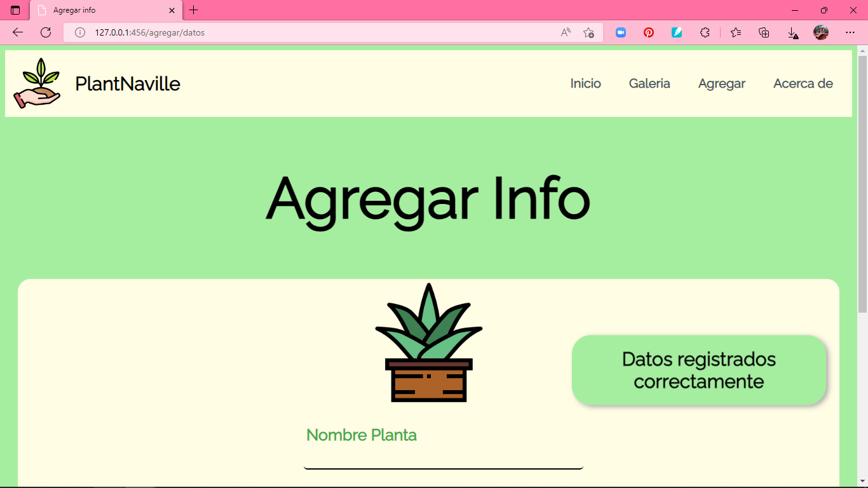The image size is (868, 488).
Task: Open the Acerca de page
Action: 803,83
